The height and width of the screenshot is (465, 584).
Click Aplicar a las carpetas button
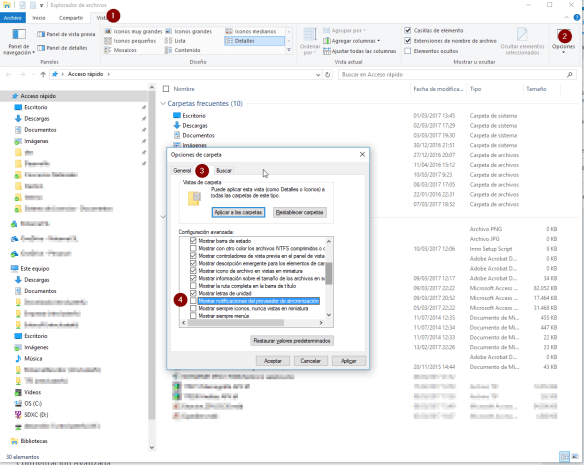pyautogui.click(x=238, y=212)
